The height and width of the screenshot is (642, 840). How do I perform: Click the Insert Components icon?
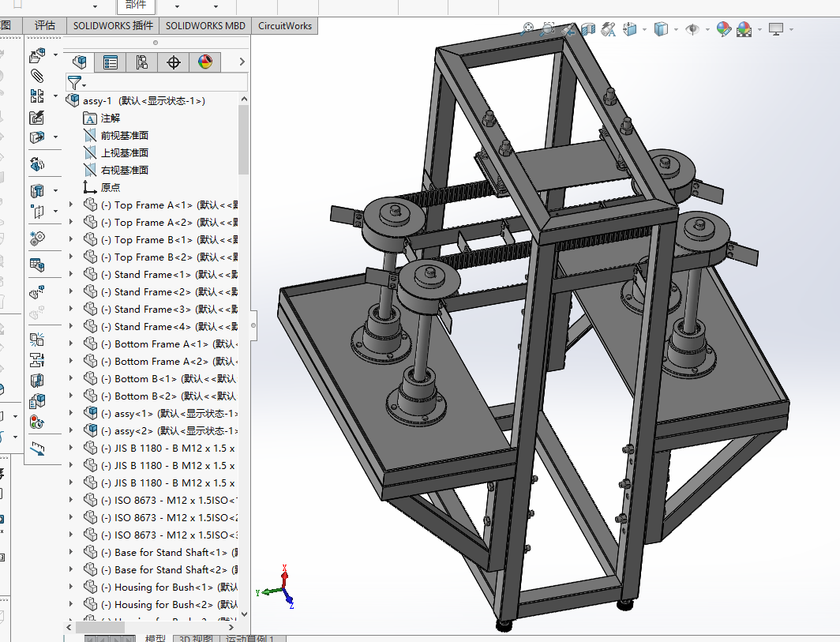[37, 54]
